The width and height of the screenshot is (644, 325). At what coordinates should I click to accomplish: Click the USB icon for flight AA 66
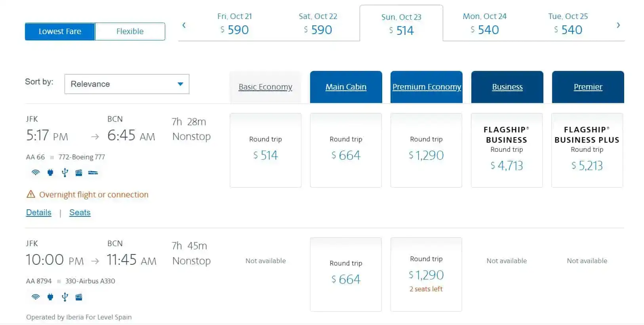point(65,172)
